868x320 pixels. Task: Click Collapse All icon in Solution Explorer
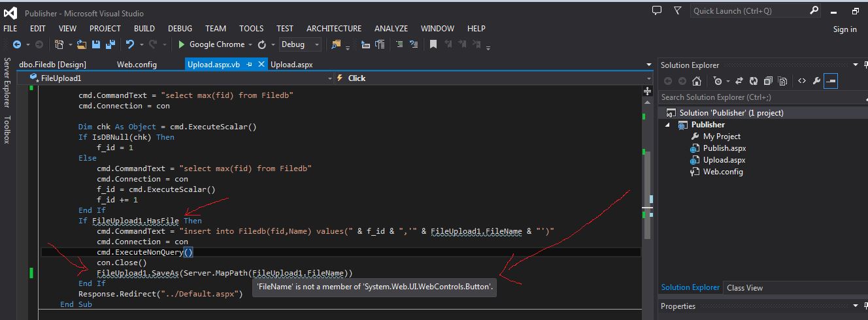[767, 81]
